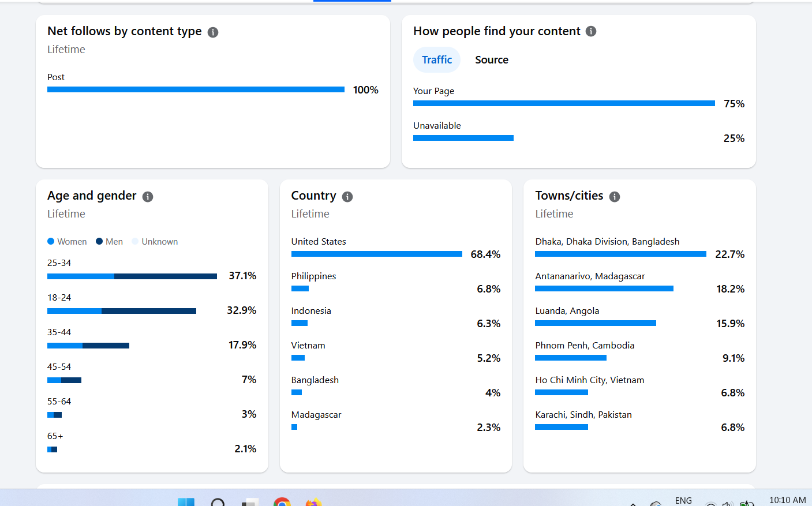This screenshot has width=812, height=506.
Task: Click the United States country bar
Action: [376, 254]
